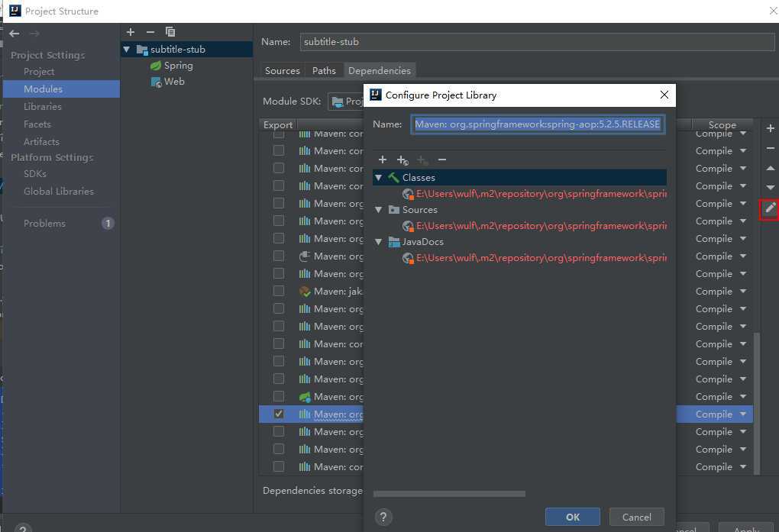The width and height of the screenshot is (779, 532).
Task: Open Problems in the sidebar
Action: pos(44,224)
